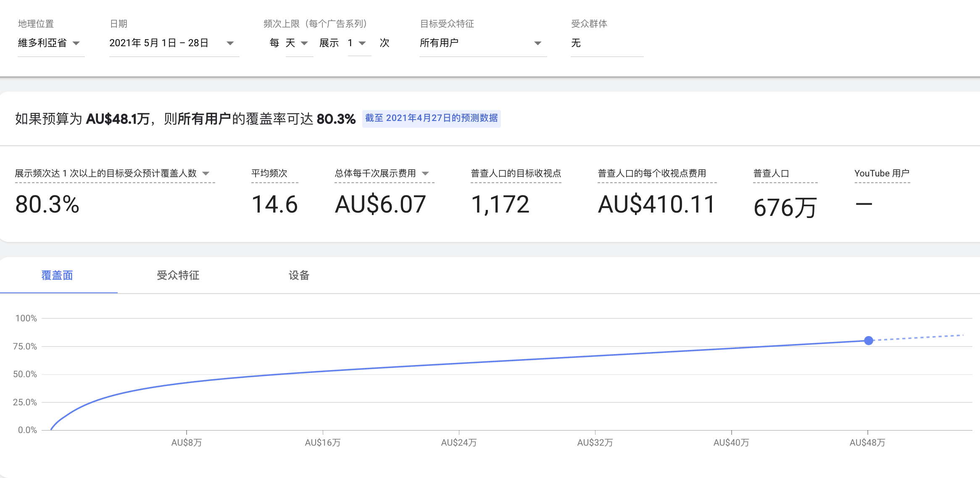Switch to the 覆盖面 tab
980x478 pixels.
pyautogui.click(x=58, y=276)
